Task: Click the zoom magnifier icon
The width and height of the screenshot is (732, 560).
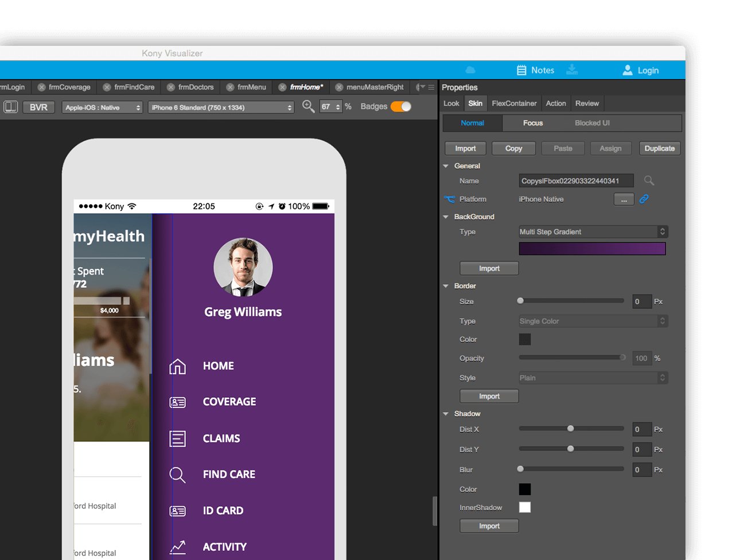Action: click(x=308, y=107)
